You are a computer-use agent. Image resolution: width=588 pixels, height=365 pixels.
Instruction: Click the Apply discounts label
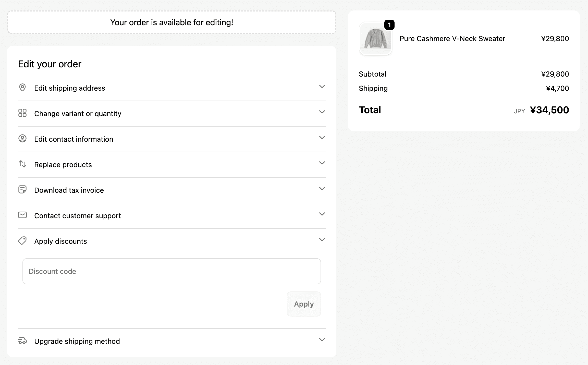tap(60, 241)
